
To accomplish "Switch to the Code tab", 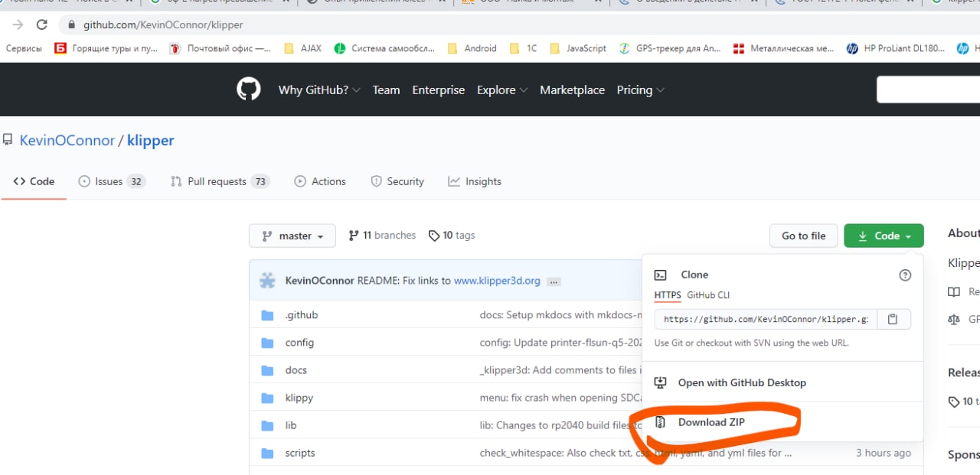I will tap(34, 181).
